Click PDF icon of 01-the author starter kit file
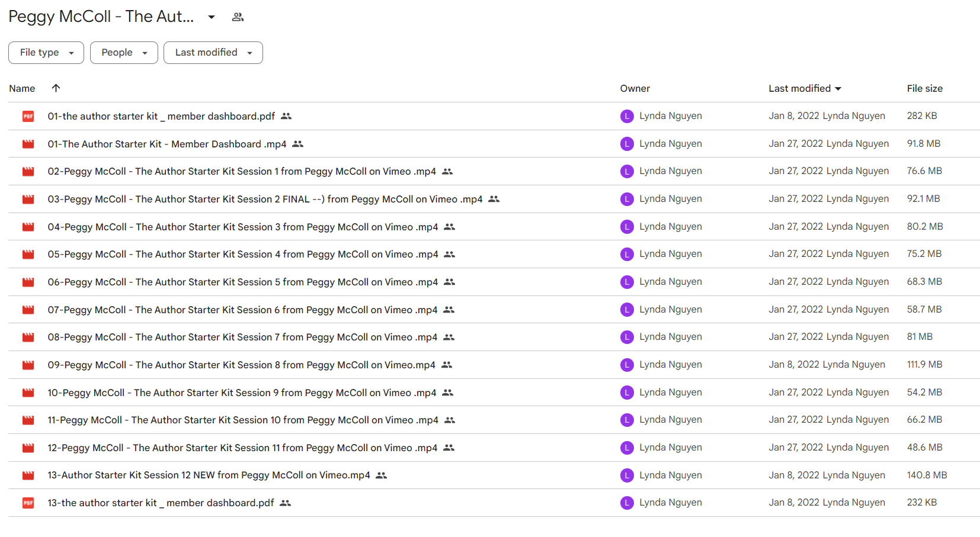Viewport: 980px width, 537px height. [x=28, y=116]
